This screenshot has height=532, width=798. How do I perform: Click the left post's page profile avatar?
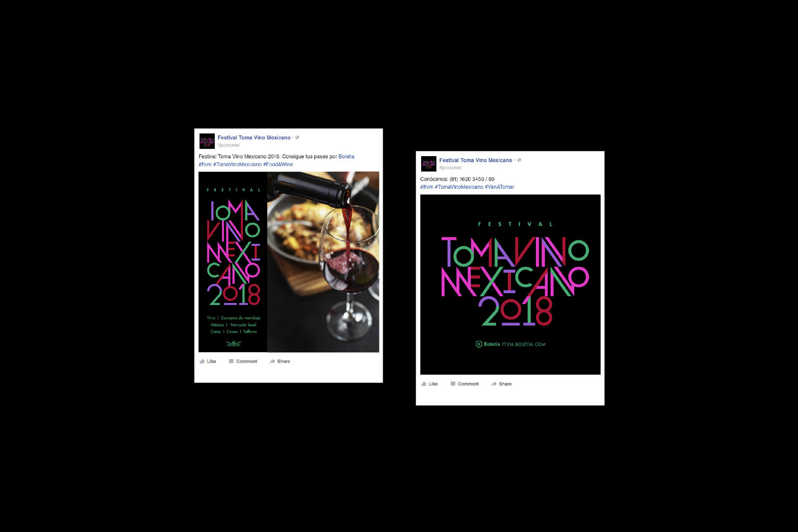(207, 141)
